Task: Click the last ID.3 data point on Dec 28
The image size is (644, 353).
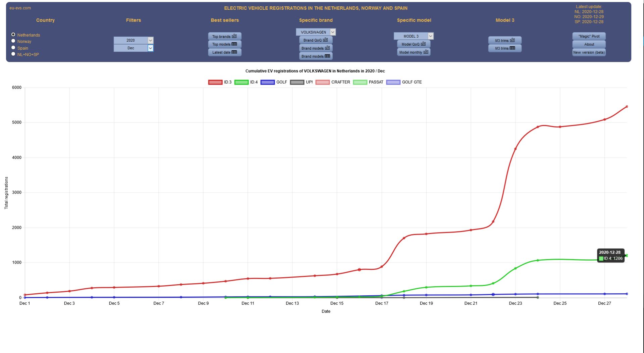Action: point(627,107)
